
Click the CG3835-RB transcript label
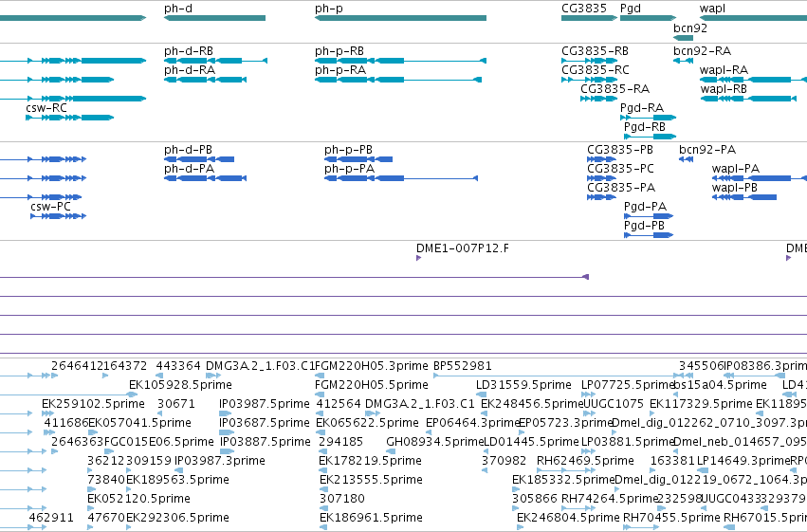click(x=595, y=51)
